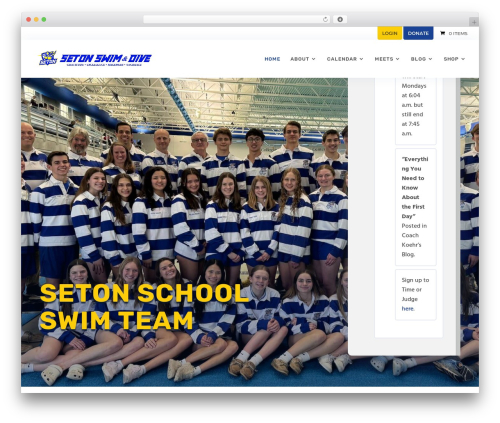500x423 pixels.
Task: Click the blue DONATE button
Action: [418, 33]
